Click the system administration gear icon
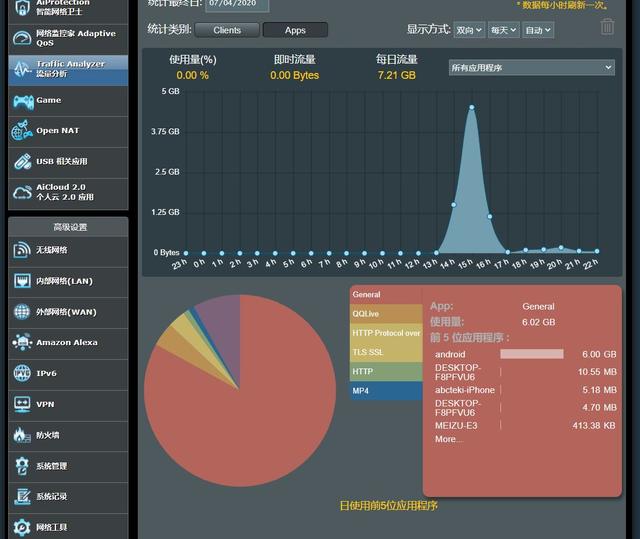Screen dimensions: 640x539 click(x=22, y=466)
